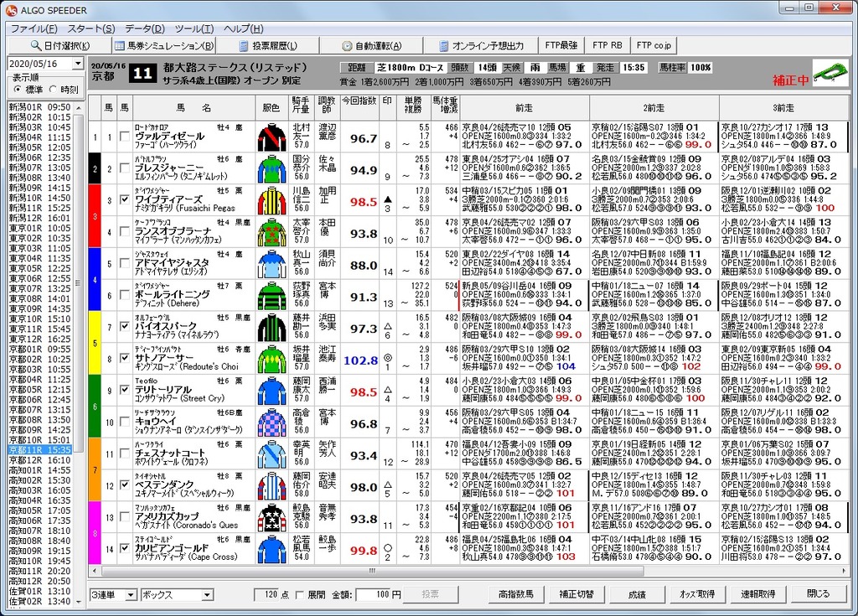The width and height of the screenshot is (858, 616).
Task: Click the 速報取得 button
Action: 757,594
